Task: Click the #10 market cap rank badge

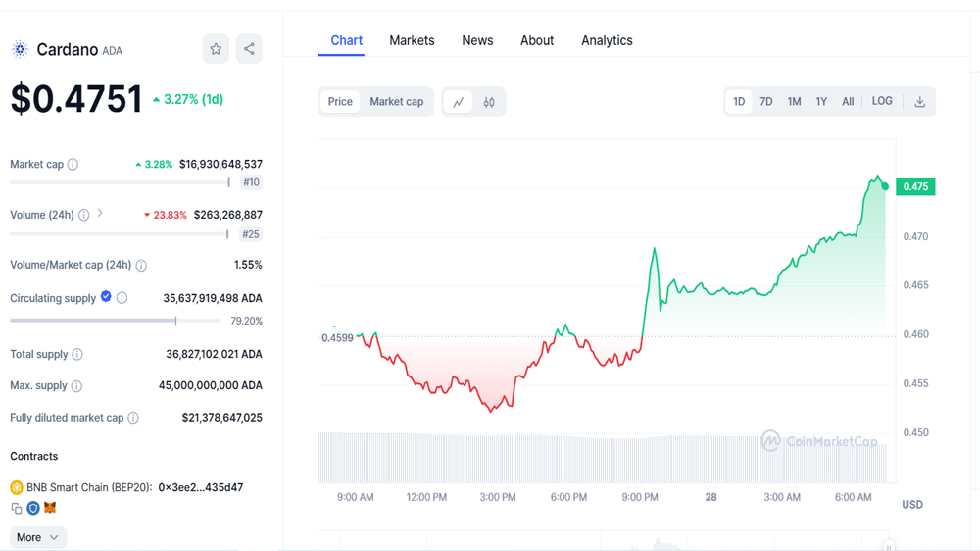Action: click(x=251, y=182)
